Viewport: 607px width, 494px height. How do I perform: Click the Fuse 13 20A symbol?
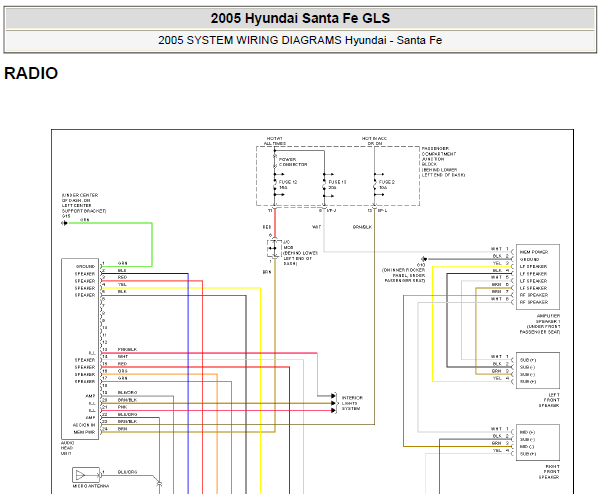point(325,185)
